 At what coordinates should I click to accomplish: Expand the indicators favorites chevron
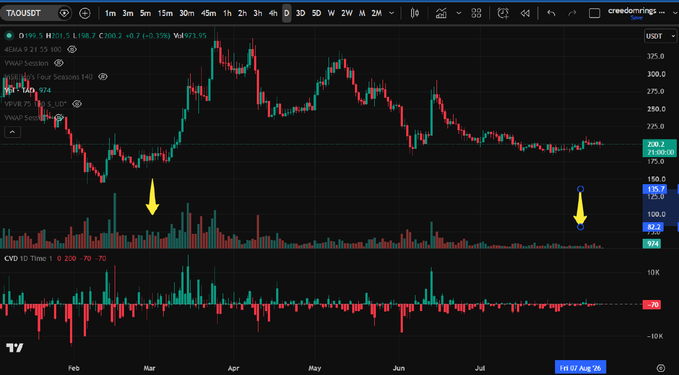coord(459,13)
